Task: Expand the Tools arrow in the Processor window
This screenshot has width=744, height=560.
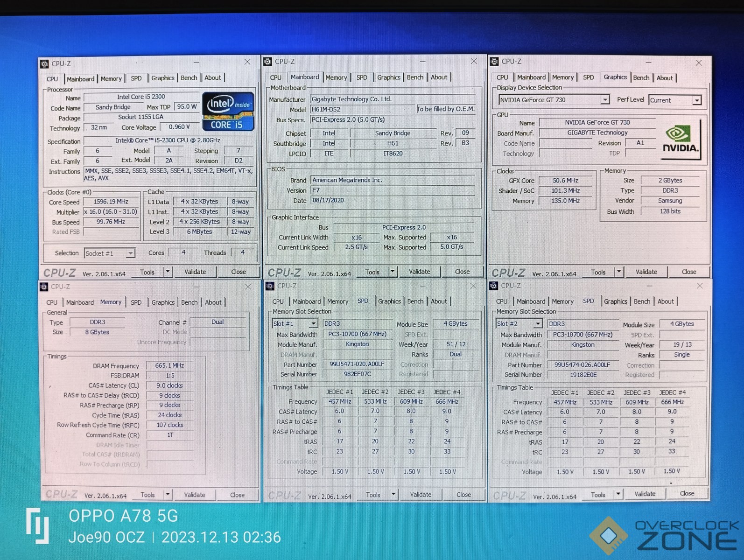Action: (168, 272)
